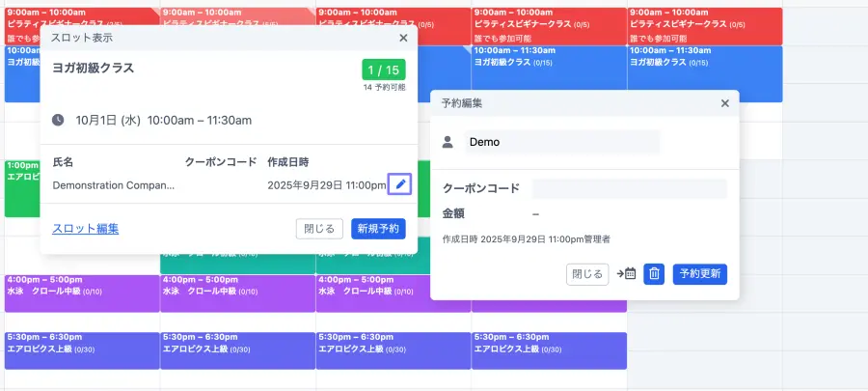
Task: Open the green 1:00pm エアロビ event
Action: (21, 188)
